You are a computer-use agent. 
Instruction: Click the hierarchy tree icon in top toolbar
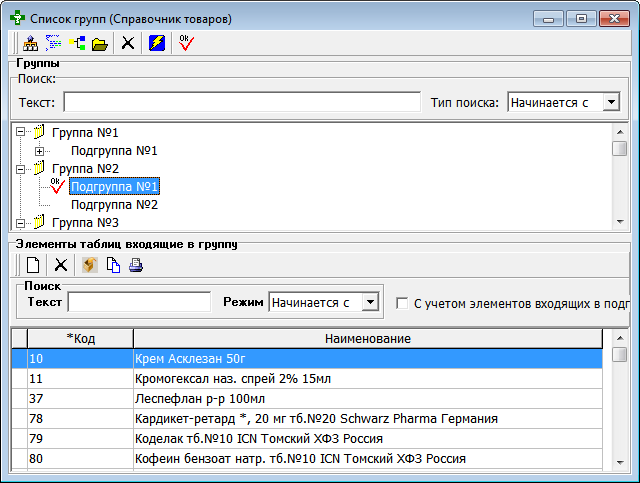click(30, 42)
